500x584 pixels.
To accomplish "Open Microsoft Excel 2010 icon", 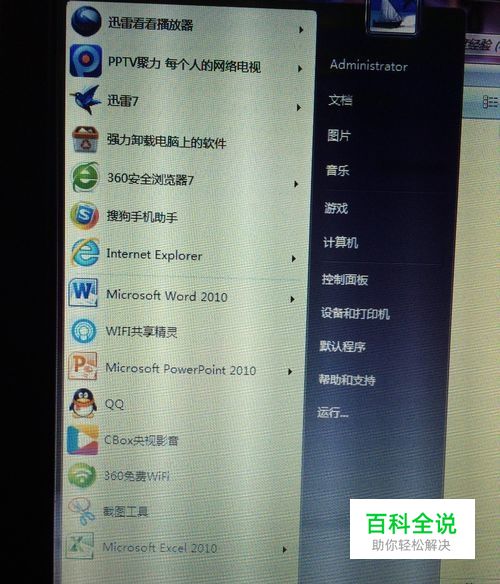I will [x=79, y=546].
